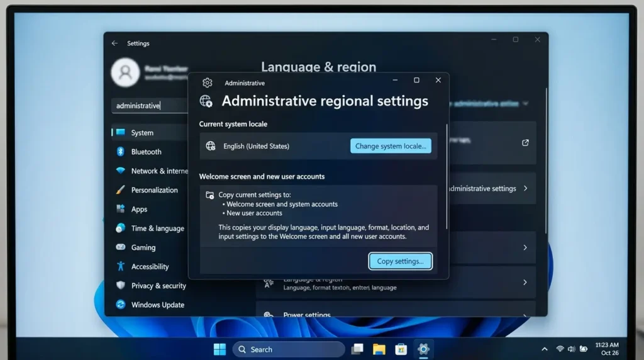This screenshot has height=360, width=644.
Task: Click the external link icon in Settings
Action: 525,143
